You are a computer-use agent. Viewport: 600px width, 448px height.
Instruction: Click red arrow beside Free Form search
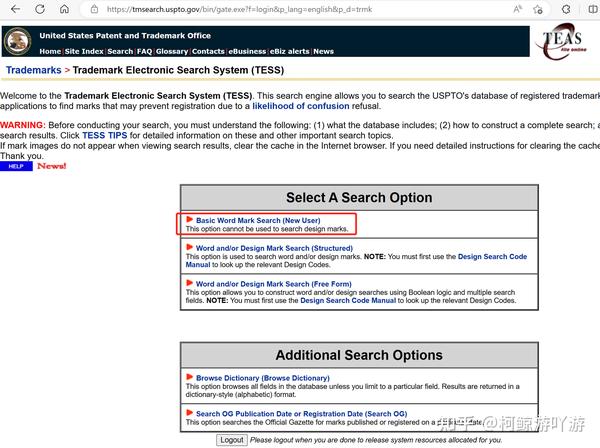(189, 283)
